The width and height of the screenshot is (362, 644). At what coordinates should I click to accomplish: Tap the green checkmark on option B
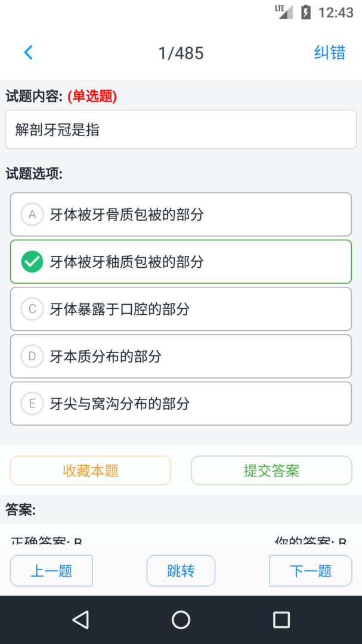[x=32, y=261]
